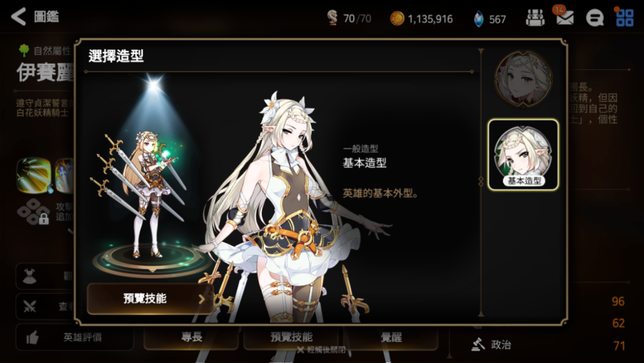The image size is (644, 363).
Task: Click the 英雄評價 thumbs-up button
Action: 75,337
